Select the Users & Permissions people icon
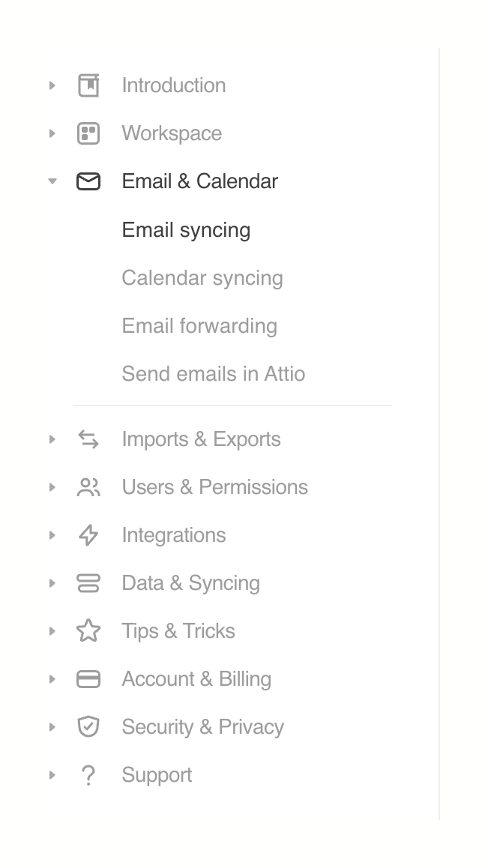488x868 pixels. click(x=88, y=486)
